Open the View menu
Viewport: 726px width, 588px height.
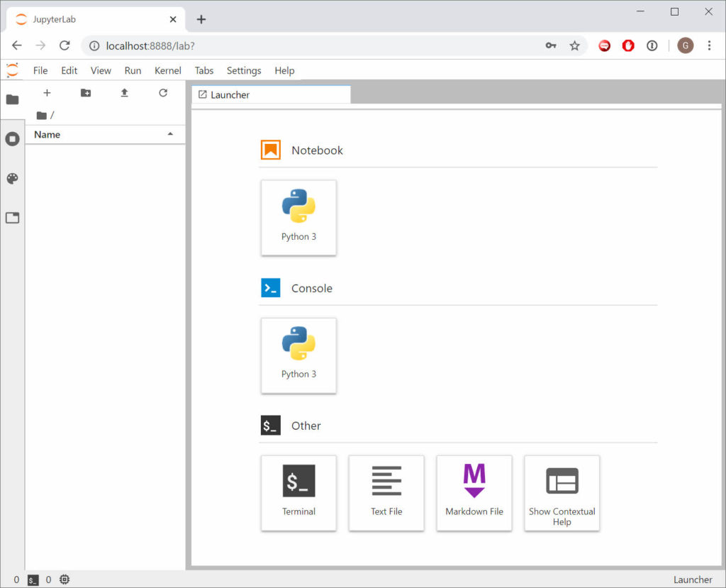pos(101,70)
